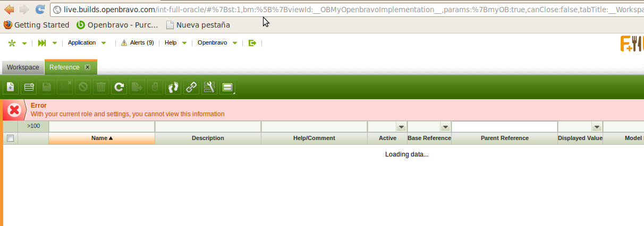Open Getting Started bookmark

36,25
